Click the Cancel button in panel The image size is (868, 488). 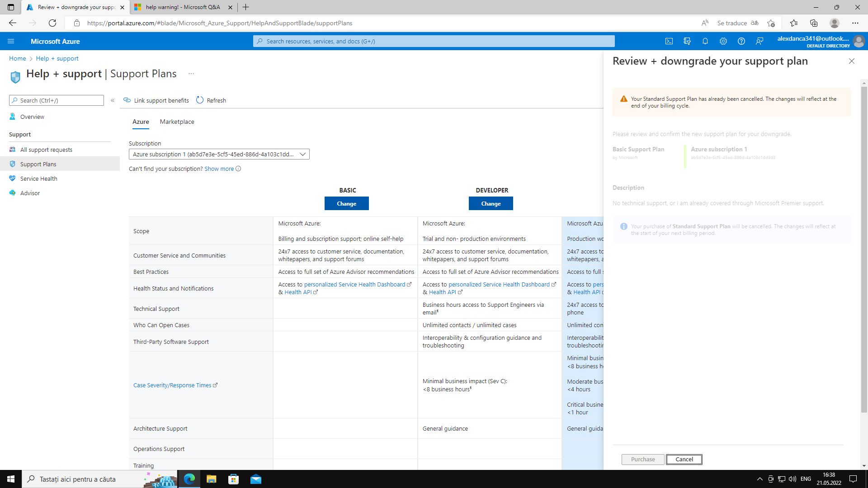(x=684, y=459)
